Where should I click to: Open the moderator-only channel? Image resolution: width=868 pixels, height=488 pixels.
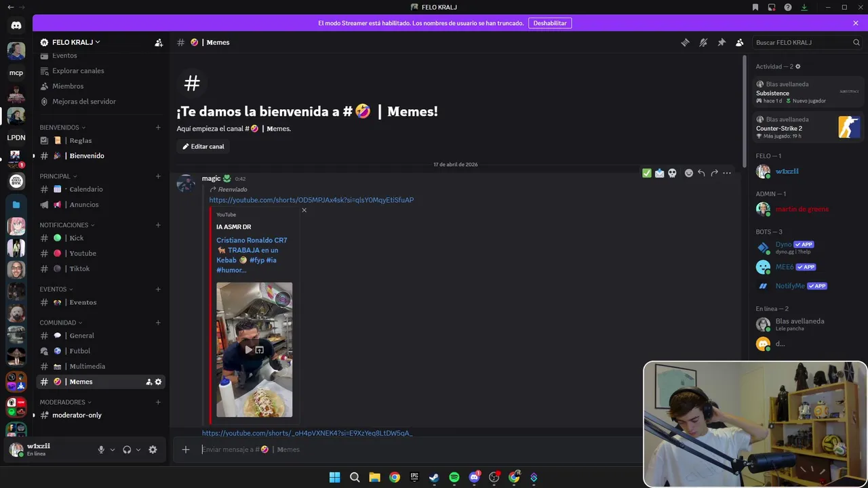(101, 415)
